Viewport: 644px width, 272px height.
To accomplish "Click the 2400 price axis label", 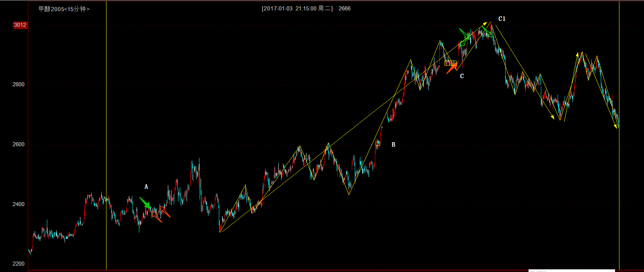I will click(19, 204).
